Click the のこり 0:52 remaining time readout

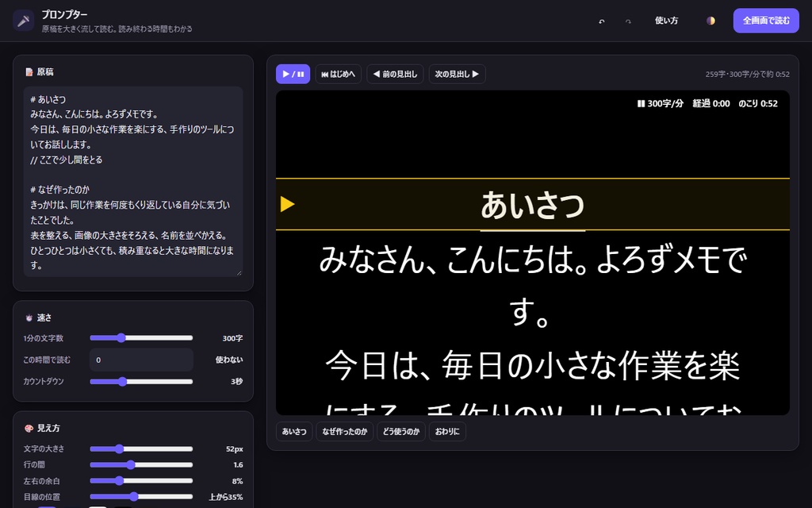[x=758, y=104]
